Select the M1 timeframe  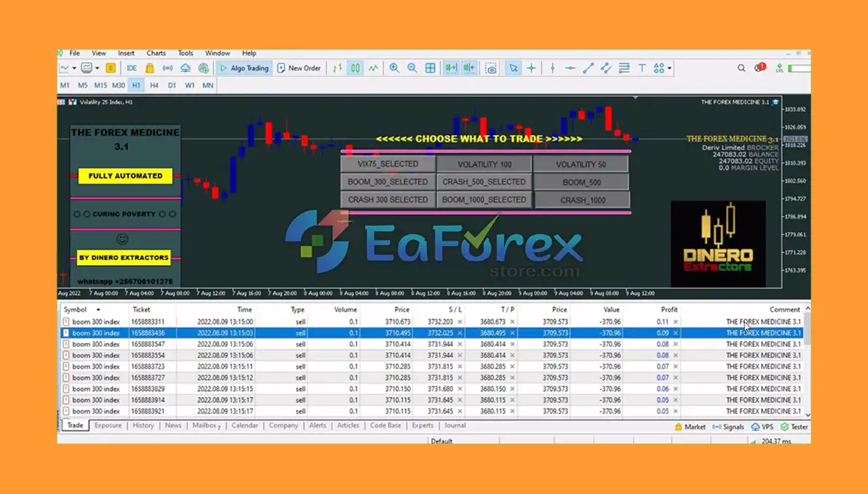[x=65, y=85]
